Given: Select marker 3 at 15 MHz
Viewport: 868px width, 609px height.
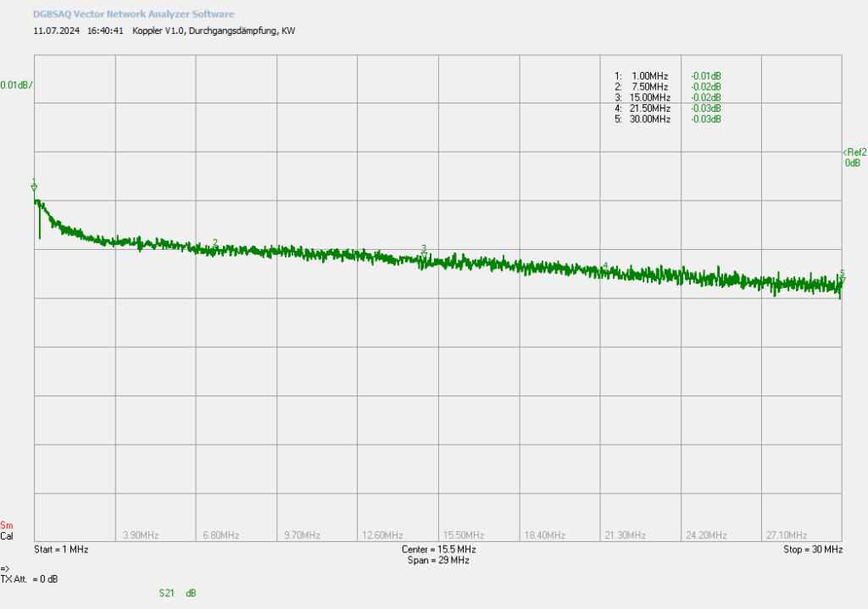Looking at the screenshot, I should tap(424, 252).
